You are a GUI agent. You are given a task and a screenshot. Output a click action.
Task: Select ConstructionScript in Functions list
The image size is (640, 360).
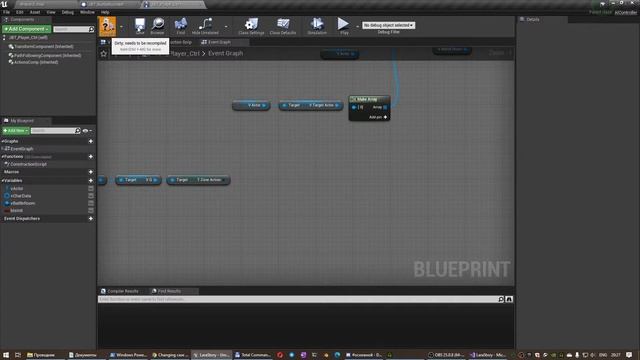(26, 164)
